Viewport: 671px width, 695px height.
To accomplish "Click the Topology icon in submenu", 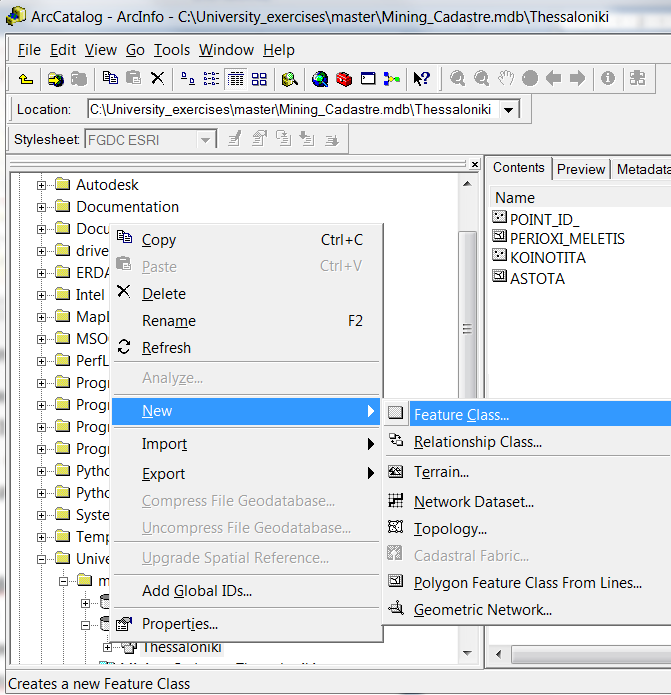I will tap(395, 527).
